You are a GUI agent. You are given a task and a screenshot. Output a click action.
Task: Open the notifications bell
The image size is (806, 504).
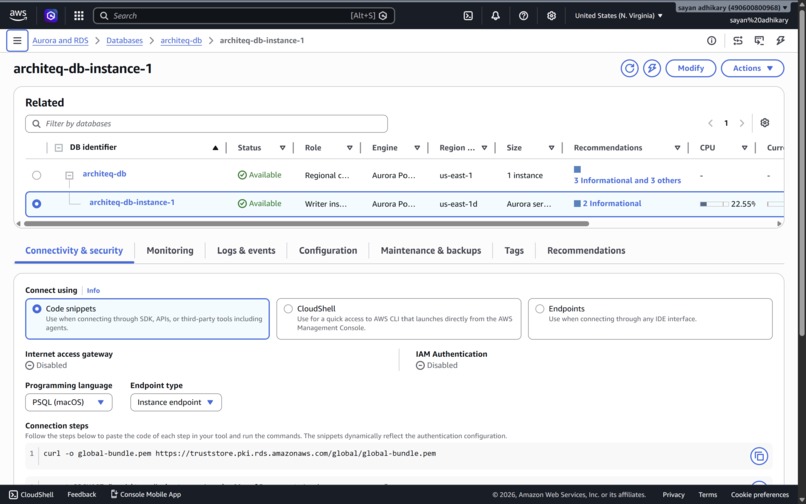(x=496, y=15)
